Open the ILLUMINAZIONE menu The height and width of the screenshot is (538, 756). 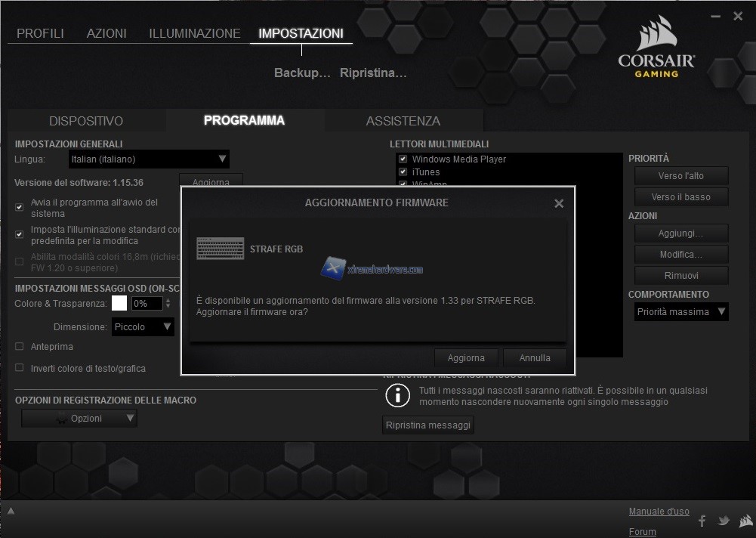point(193,33)
